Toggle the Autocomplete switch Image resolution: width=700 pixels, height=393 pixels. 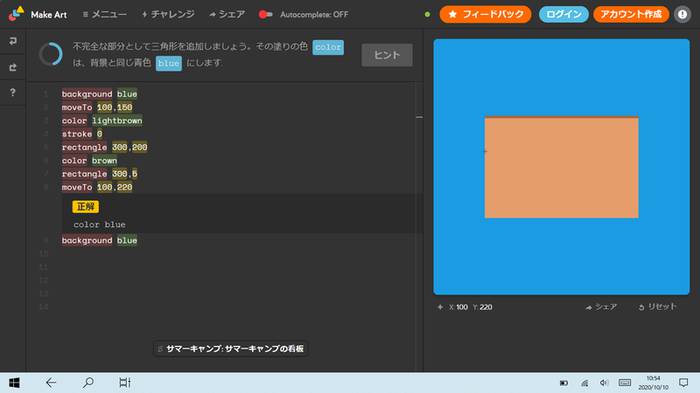click(x=265, y=14)
